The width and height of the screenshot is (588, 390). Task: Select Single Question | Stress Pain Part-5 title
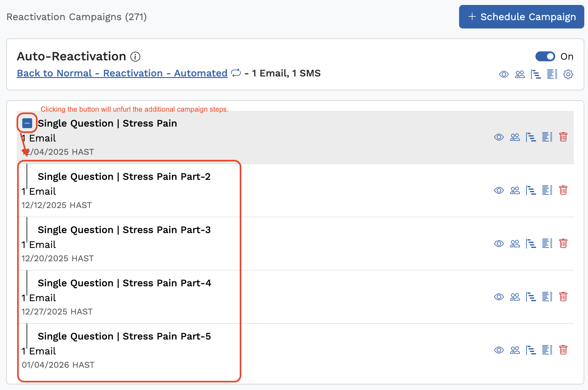tap(124, 336)
